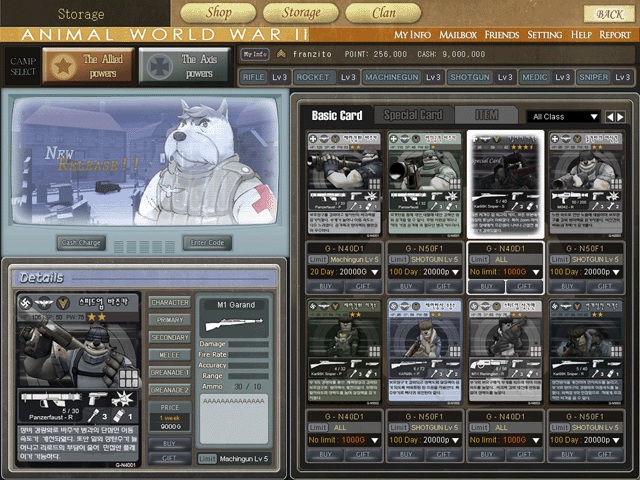Select the highlighted Special Card sniper thumbnail
This screenshot has height=480, width=640.
[x=505, y=182]
